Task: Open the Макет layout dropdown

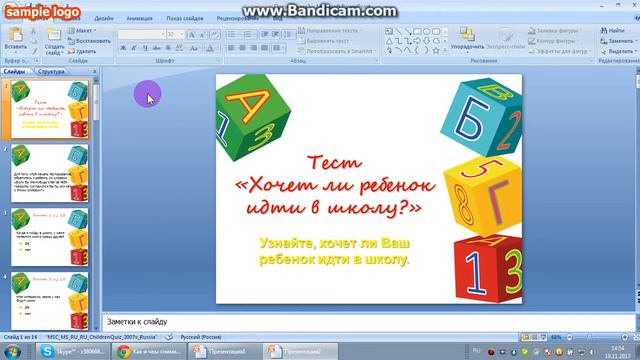Action: coord(82,31)
